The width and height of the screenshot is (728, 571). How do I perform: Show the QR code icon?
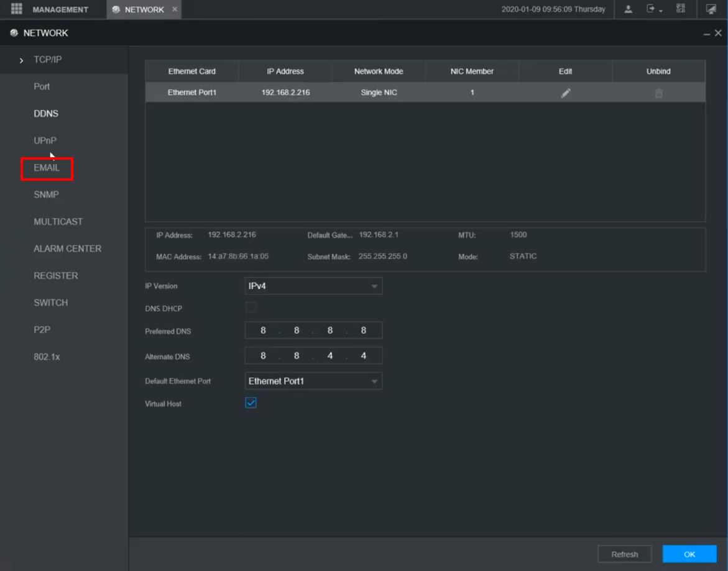click(x=681, y=8)
